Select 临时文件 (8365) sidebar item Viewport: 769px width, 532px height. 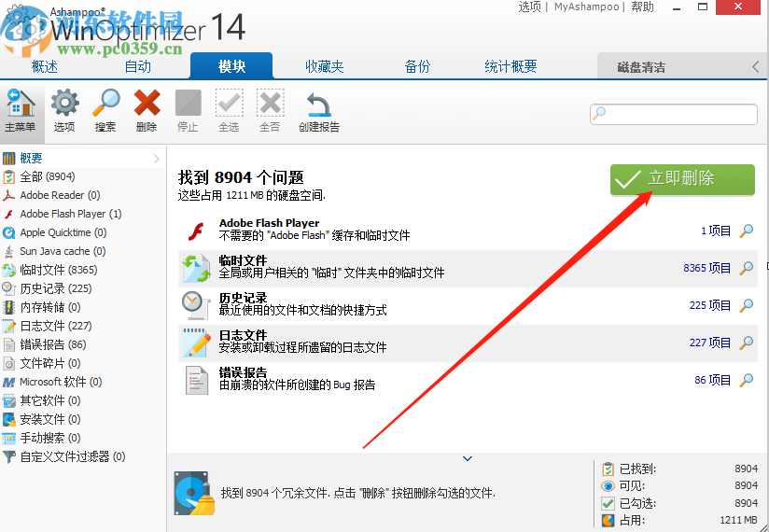pos(81,270)
